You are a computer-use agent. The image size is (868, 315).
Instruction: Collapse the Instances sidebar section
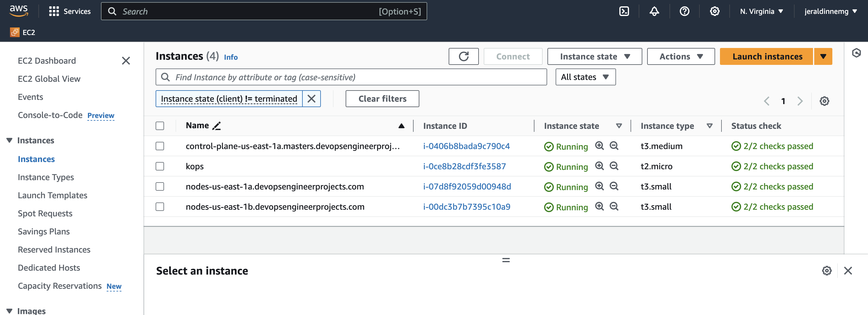click(9, 140)
